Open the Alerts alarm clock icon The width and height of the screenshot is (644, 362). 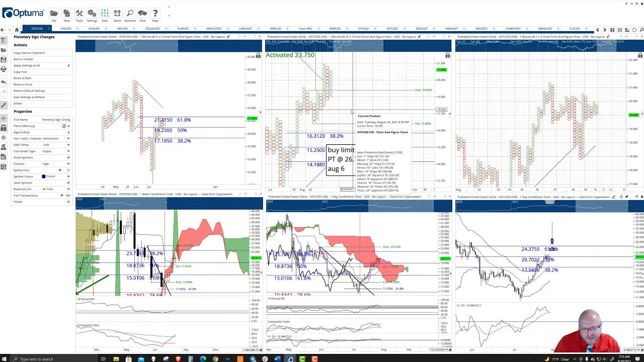117,14
